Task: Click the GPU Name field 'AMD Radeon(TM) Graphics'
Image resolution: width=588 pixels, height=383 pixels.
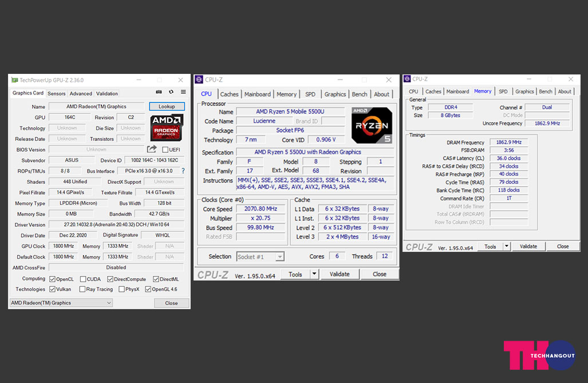Action: click(96, 106)
